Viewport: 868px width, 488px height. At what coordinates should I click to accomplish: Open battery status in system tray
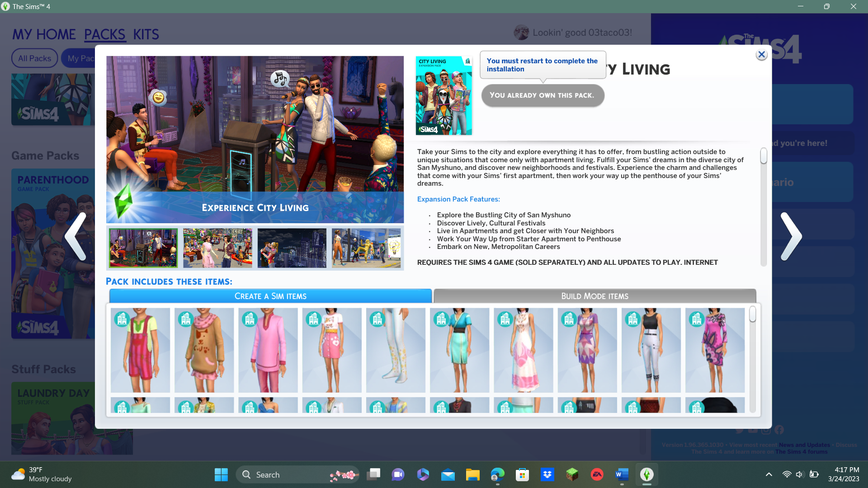point(814,474)
